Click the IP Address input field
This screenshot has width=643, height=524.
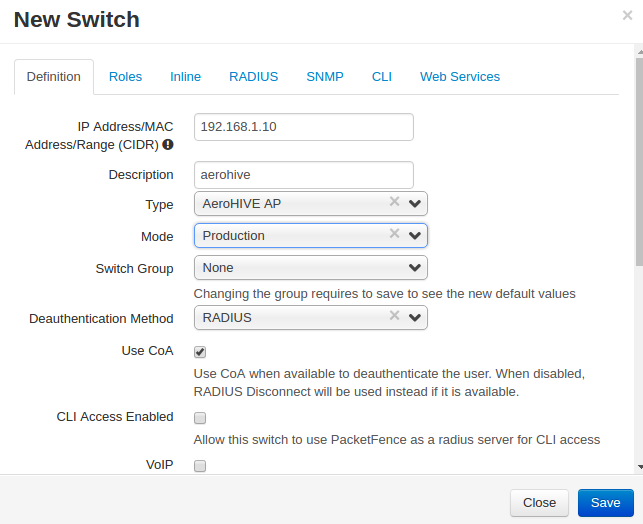[303, 127]
